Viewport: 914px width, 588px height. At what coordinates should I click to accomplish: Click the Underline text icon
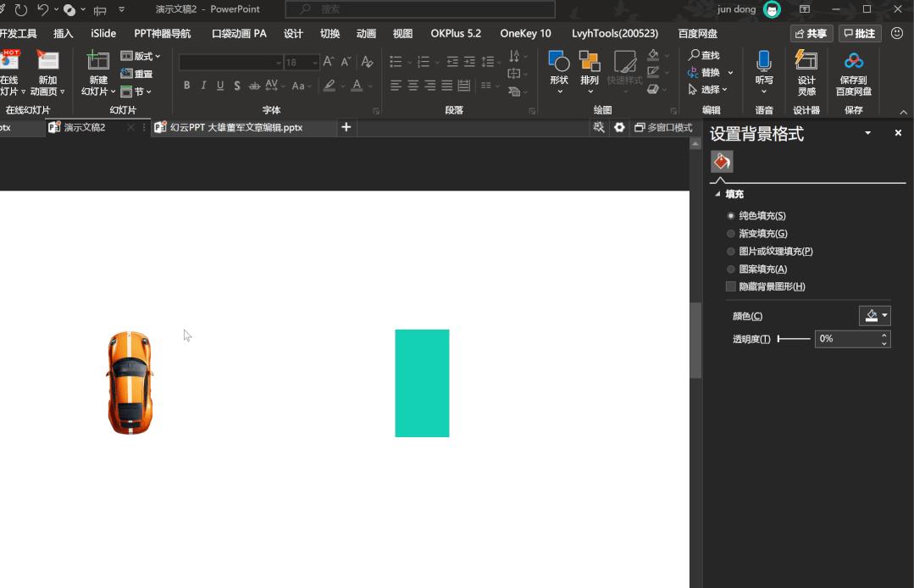(x=220, y=86)
